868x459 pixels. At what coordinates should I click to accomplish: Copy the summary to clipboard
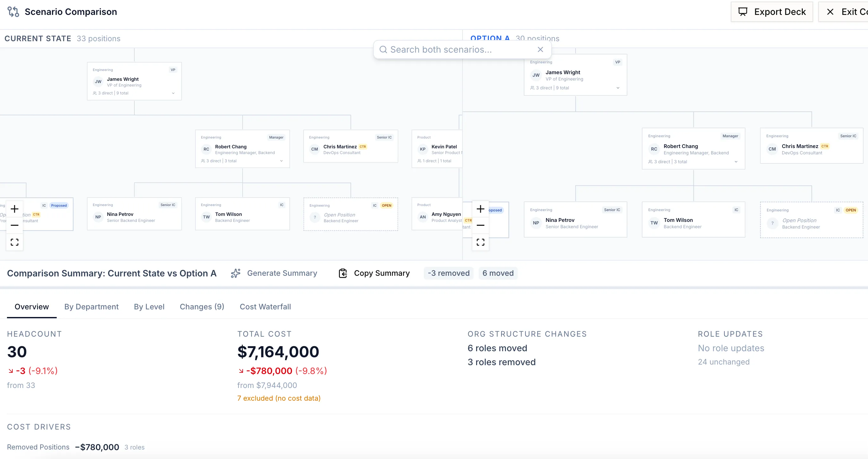point(374,273)
